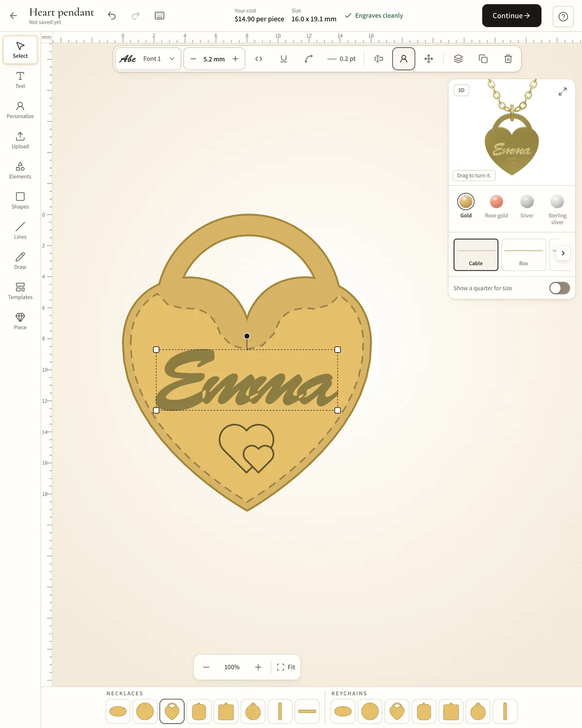The image size is (582, 728).
Task: Toggle the personalize field toolbar button
Action: click(x=404, y=59)
